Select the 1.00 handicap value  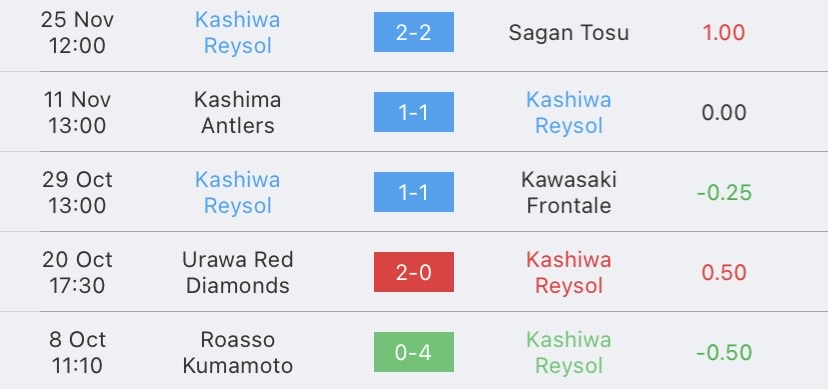(x=723, y=33)
